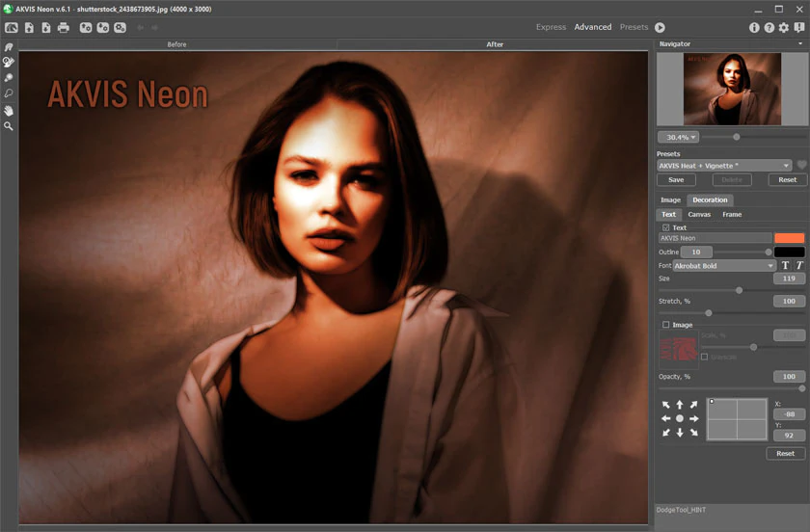This screenshot has width=810, height=532.
Task: Toggle italic text with the slanted T button
Action: pos(799,265)
